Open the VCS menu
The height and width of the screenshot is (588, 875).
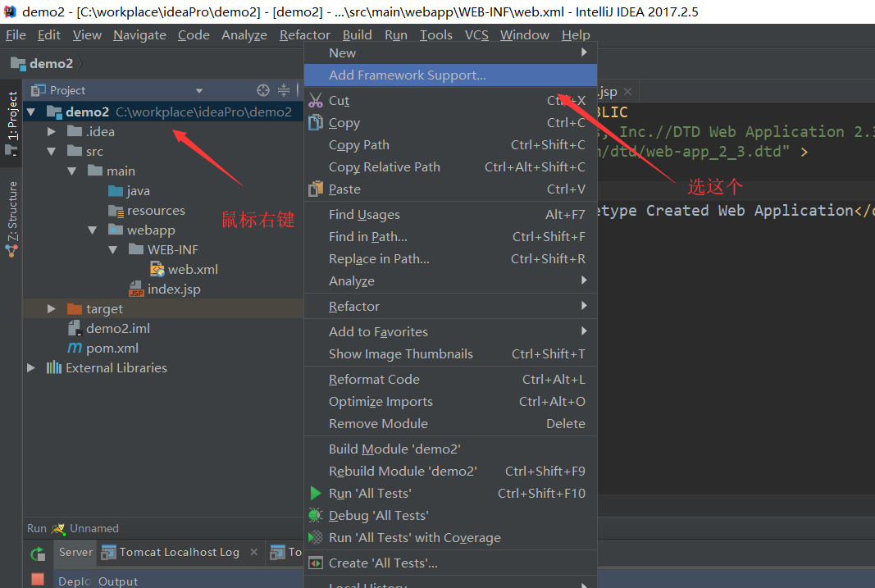click(476, 35)
